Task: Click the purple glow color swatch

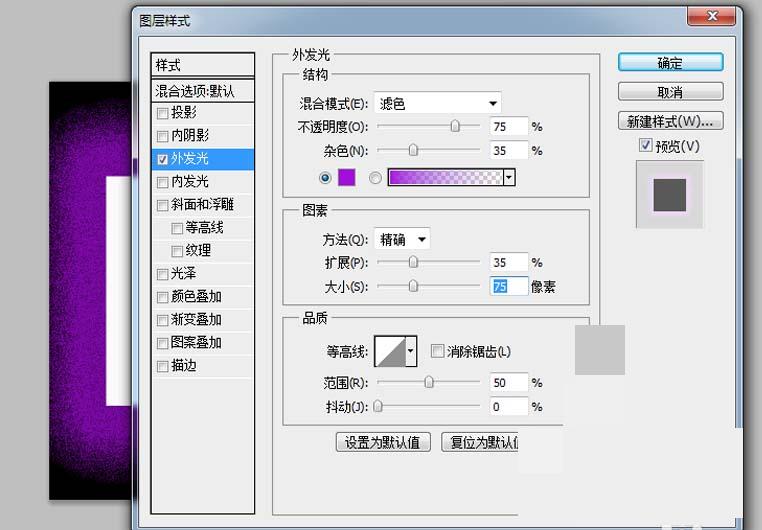Action: (x=346, y=177)
